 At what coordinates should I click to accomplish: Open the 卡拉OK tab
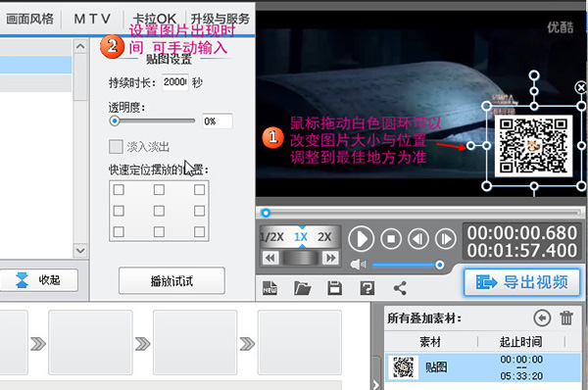155,19
